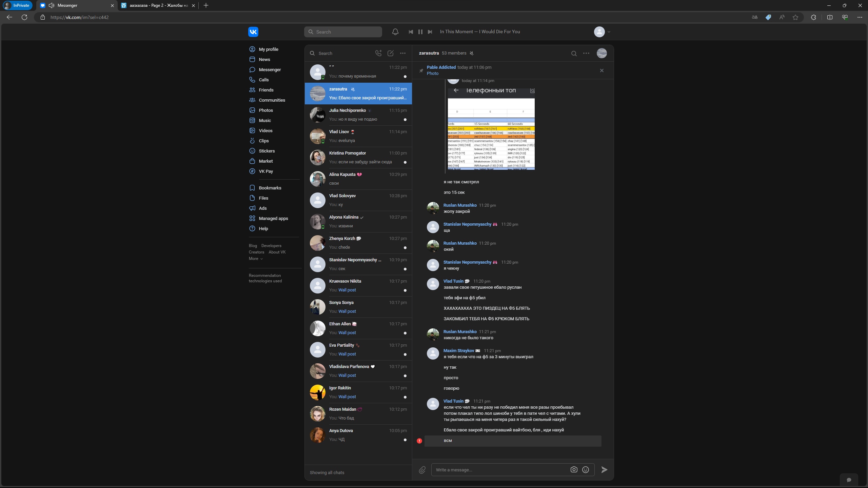868x488 pixels.
Task: Search within the zarasutra conversation
Action: click(x=574, y=53)
